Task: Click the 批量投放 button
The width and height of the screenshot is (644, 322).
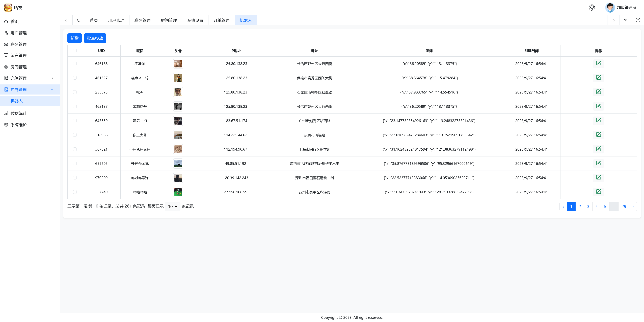Action: [95, 38]
